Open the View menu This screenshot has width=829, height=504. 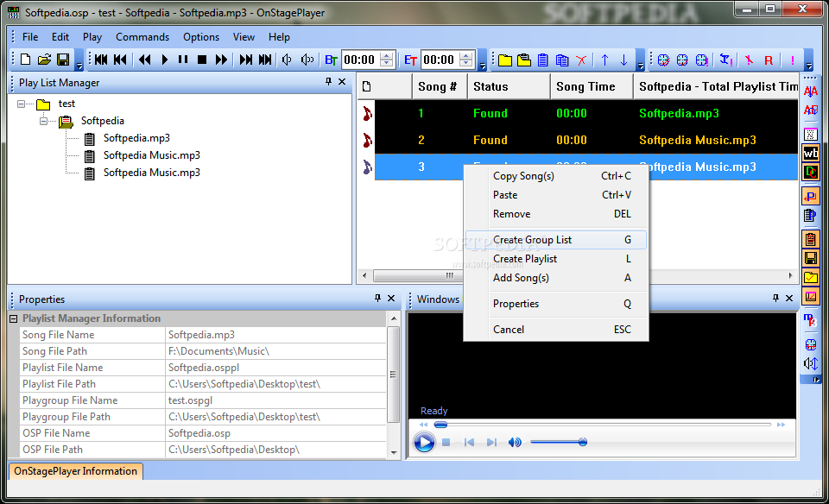coord(244,37)
